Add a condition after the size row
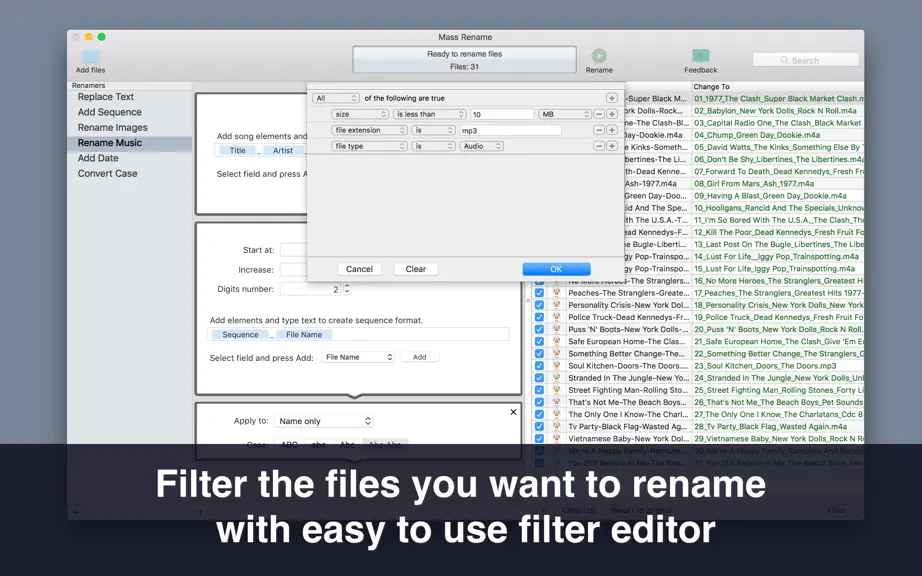 coord(612,114)
